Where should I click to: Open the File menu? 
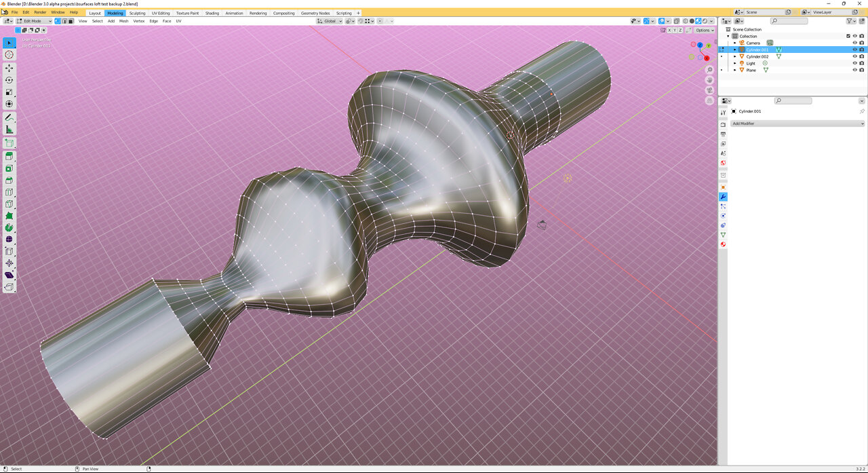pos(14,12)
